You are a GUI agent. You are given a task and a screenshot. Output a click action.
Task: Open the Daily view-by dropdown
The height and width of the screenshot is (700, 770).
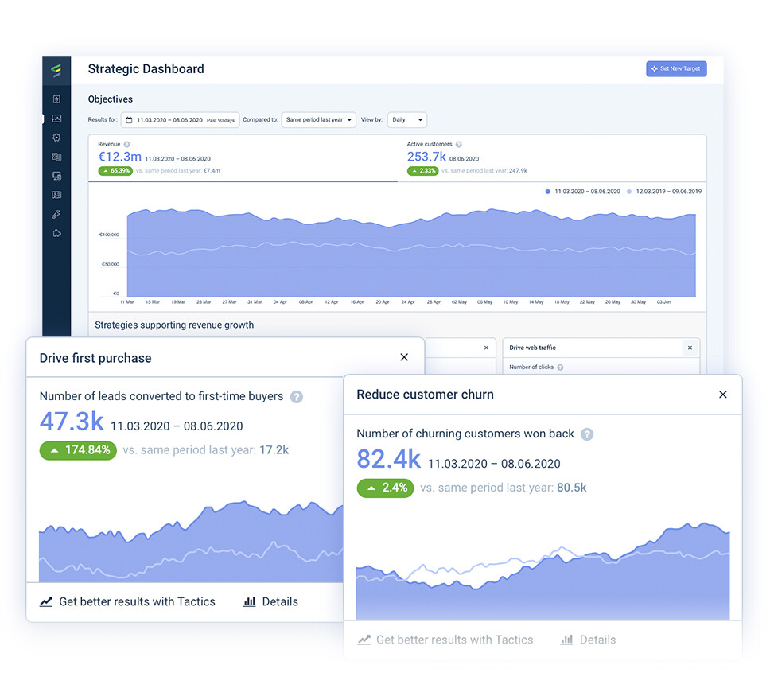pyautogui.click(x=407, y=120)
